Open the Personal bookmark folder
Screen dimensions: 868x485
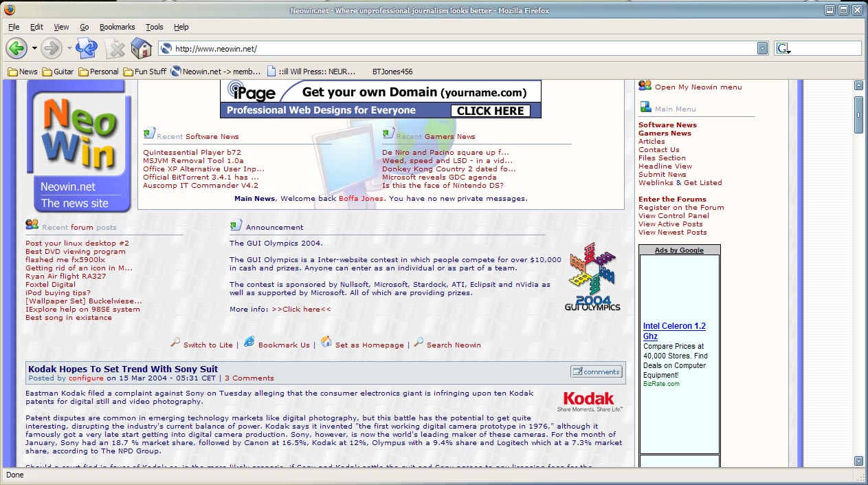click(99, 72)
